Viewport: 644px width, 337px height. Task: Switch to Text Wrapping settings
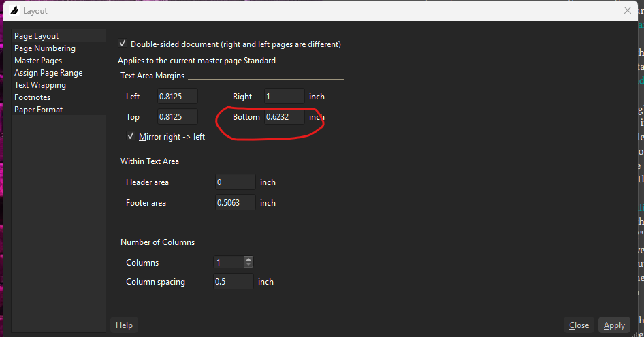(40, 85)
